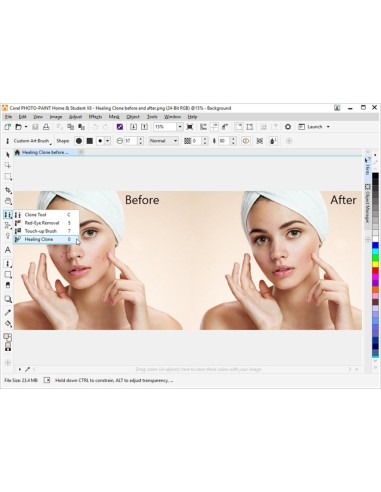Toggle the orange circled brush option

[x=246, y=141]
